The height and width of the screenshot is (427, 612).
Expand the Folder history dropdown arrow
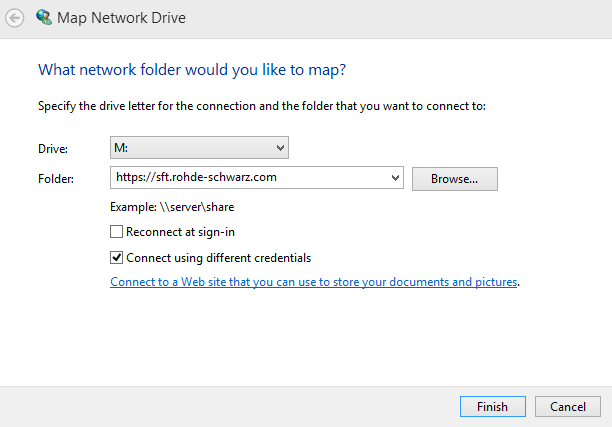(x=395, y=178)
